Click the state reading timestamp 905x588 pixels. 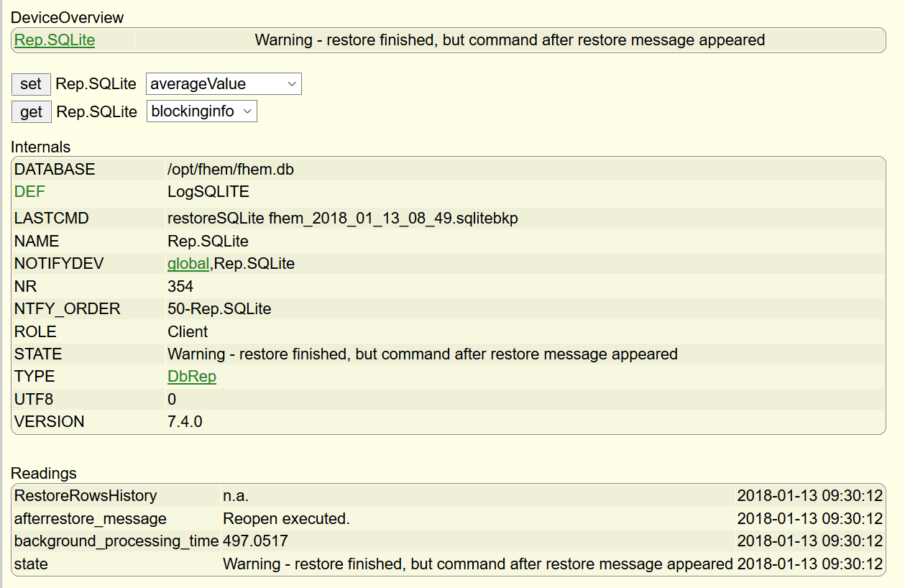pyautogui.click(x=810, y=564)
